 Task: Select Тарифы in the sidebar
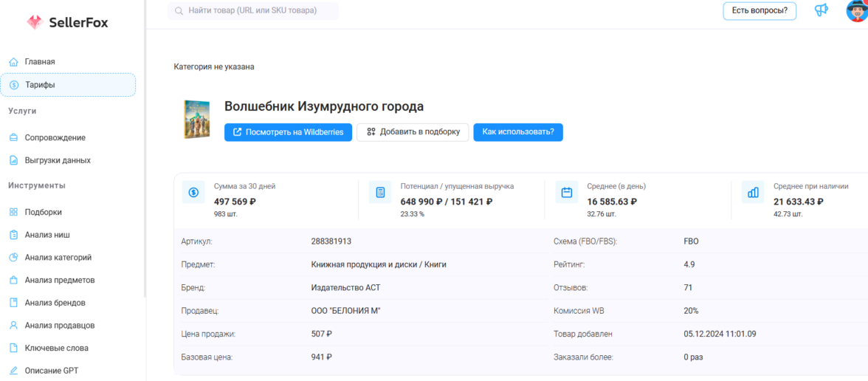pos(40,85)
